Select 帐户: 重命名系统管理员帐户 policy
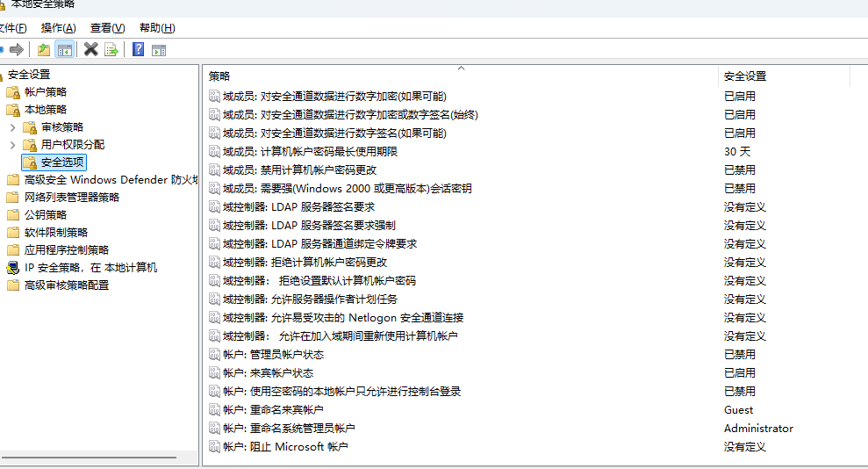This screenshot has width=868, height=469. pyautogui.click(x=289, y=429)
